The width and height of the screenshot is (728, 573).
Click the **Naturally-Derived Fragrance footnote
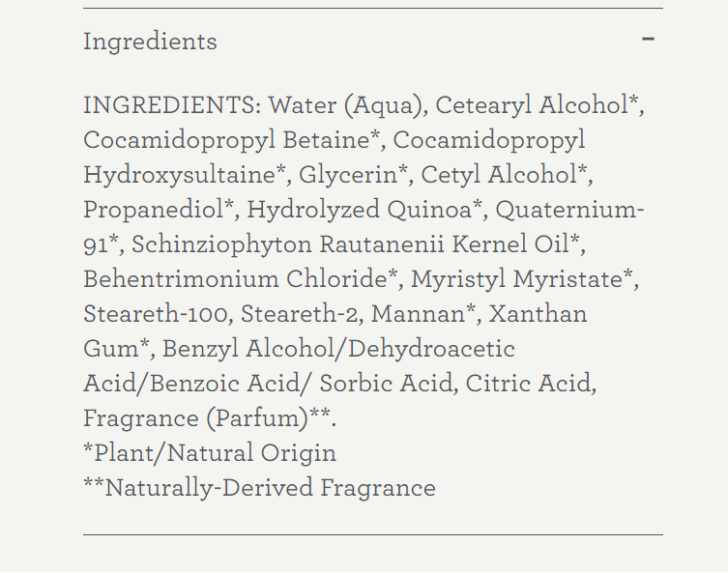(259, 488)
